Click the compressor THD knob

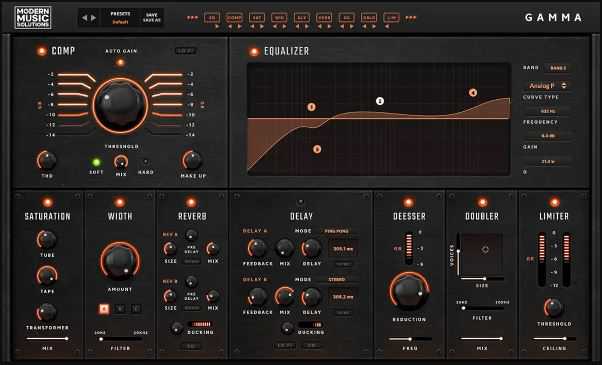[x=47, y=160]
